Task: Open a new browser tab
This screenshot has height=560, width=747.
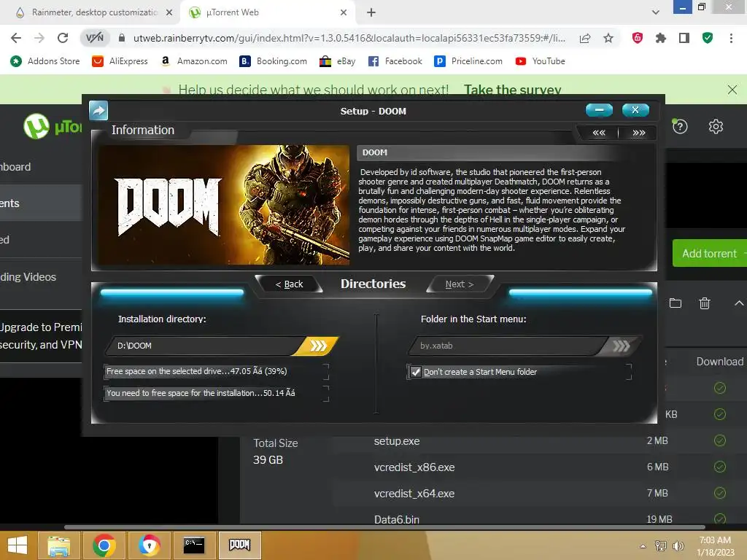Action: click(x=371, y=12)
